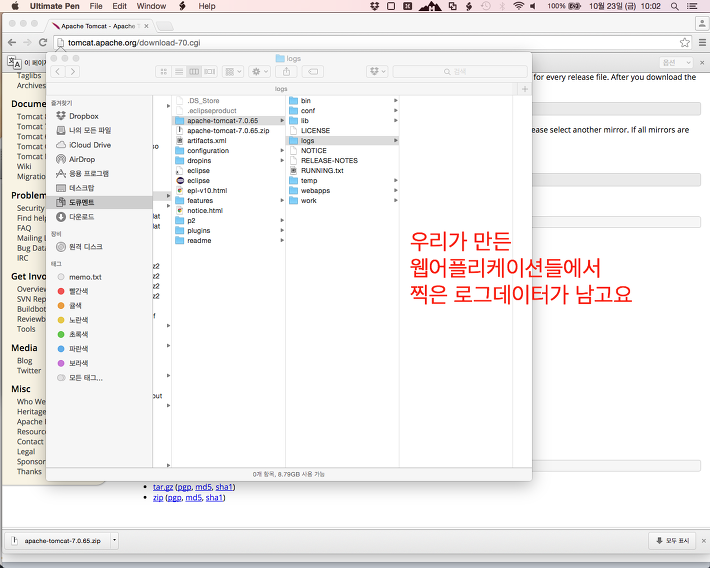Image resolution: width=710 pixels, height=568 pixels.
Task: Expand dropins folder arrow
Action: [x=282, y=160]
